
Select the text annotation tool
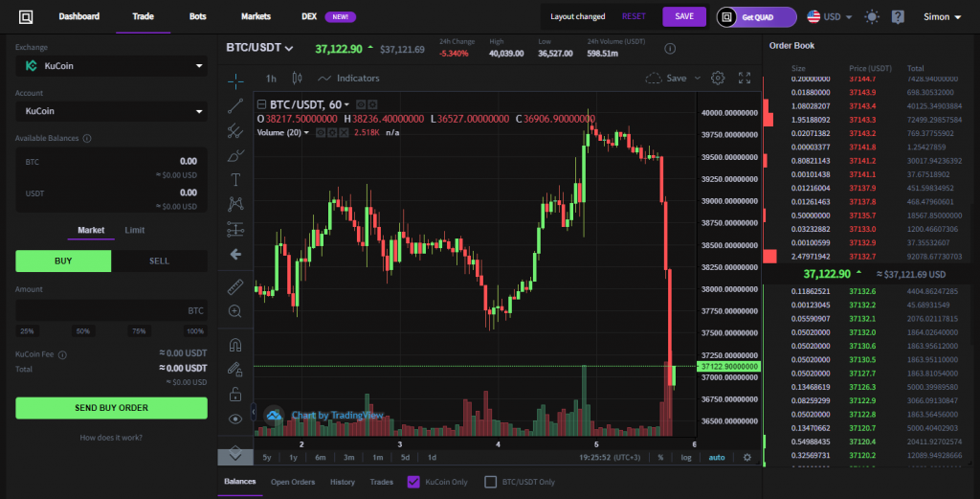(235, 180)
